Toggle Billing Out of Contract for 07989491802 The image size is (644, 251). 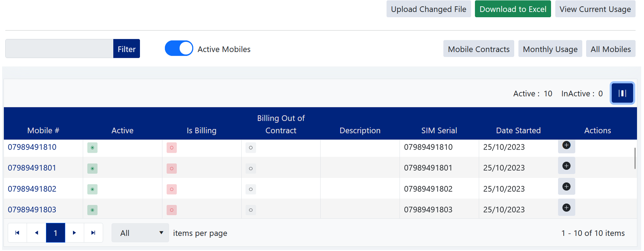point(251,189)
